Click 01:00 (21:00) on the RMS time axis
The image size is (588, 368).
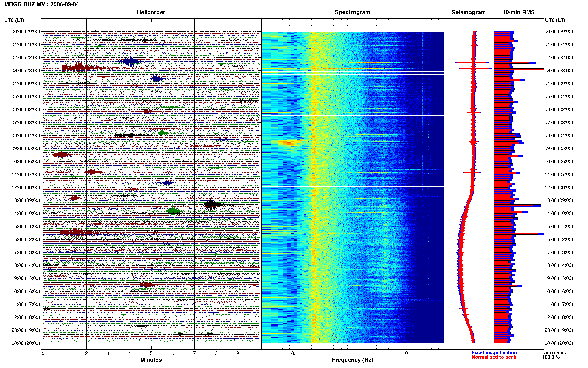[x=559, y=45]
